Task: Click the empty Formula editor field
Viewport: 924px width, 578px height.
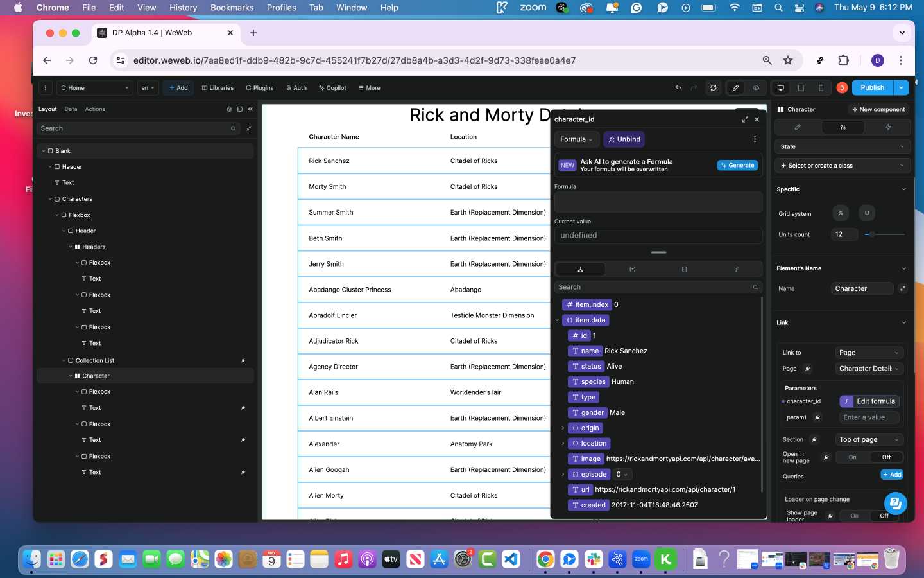Action: pos(658,202)
